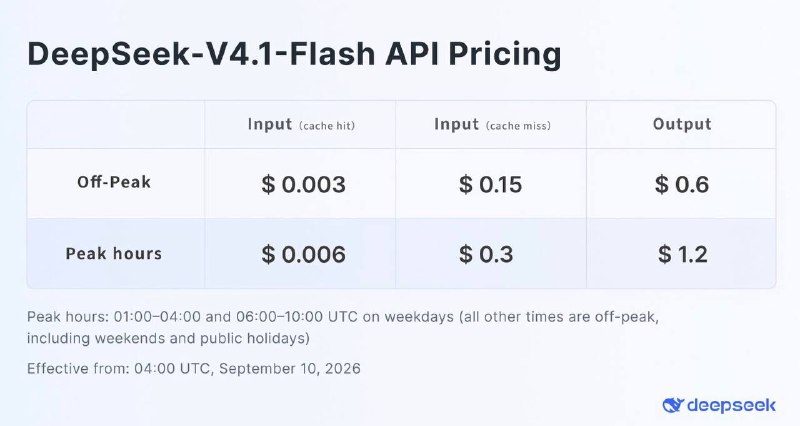
Task: Select the Off-Peak row label
Action: [114, 182]
